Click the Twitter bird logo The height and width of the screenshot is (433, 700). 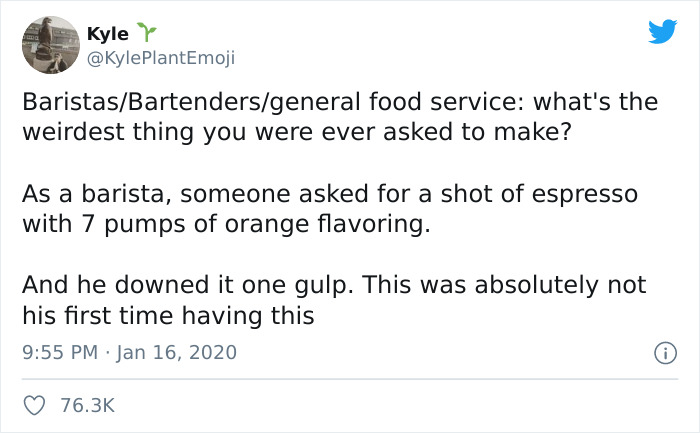point(662,31)
